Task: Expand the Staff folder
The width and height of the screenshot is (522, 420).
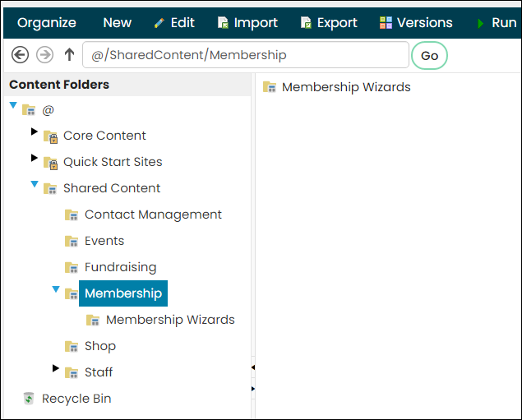Action: (56, 368)
